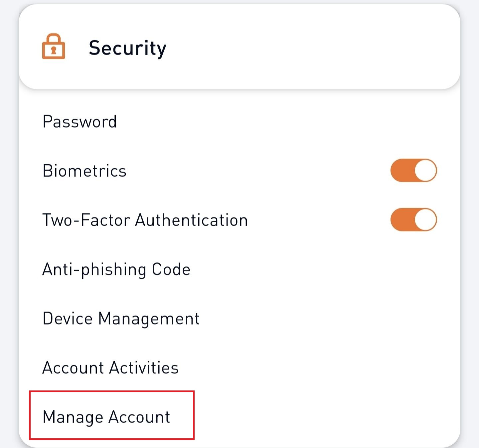Click the orange padlock Security icon

pyautogui.click(x=54, y=46)
